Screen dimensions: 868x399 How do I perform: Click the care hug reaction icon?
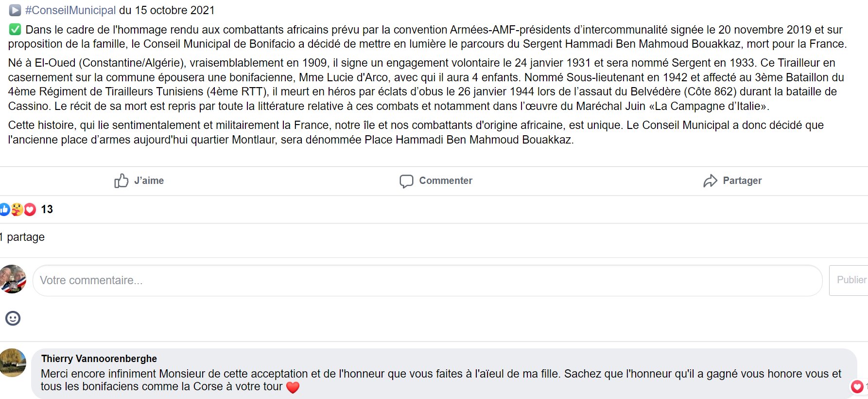(17, 209)
